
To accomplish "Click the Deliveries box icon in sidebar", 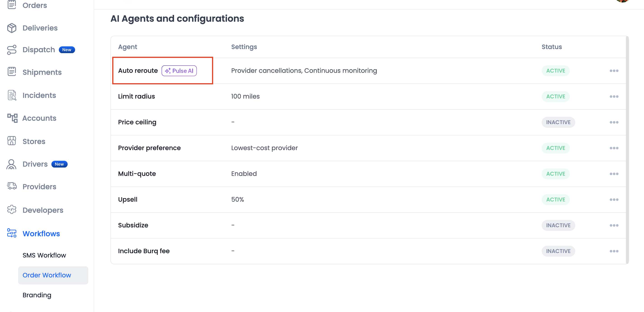I will 12,28.
